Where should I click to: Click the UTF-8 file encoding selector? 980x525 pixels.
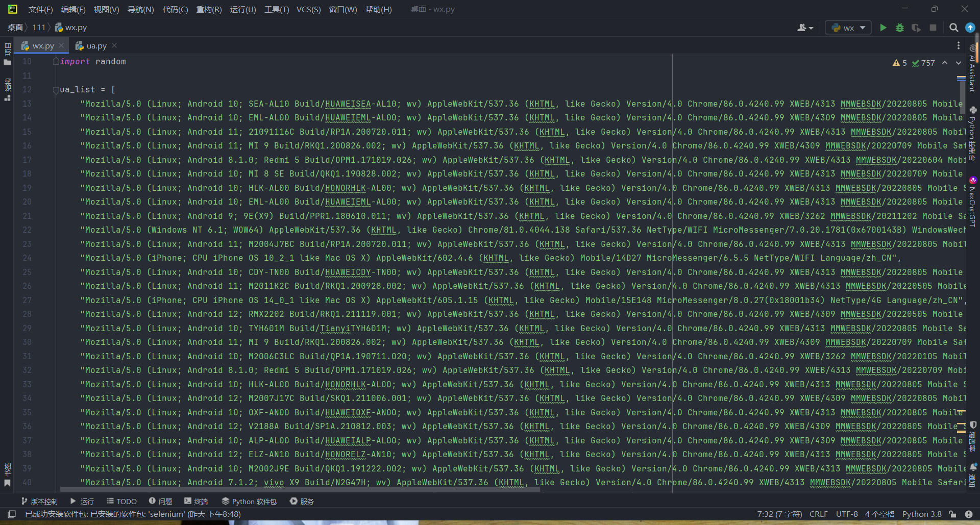[846, 514]
